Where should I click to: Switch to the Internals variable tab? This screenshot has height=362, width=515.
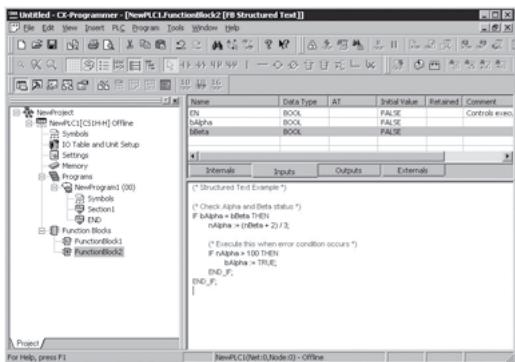tap(220, 171)
